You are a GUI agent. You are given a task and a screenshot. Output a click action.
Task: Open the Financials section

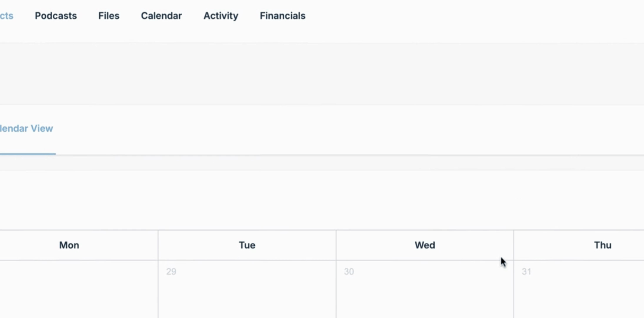[283, 16]
